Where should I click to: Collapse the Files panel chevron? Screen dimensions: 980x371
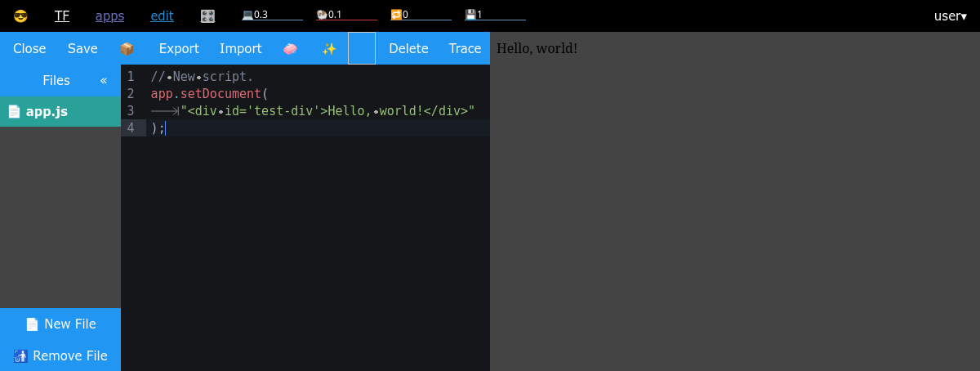[104, 80]
